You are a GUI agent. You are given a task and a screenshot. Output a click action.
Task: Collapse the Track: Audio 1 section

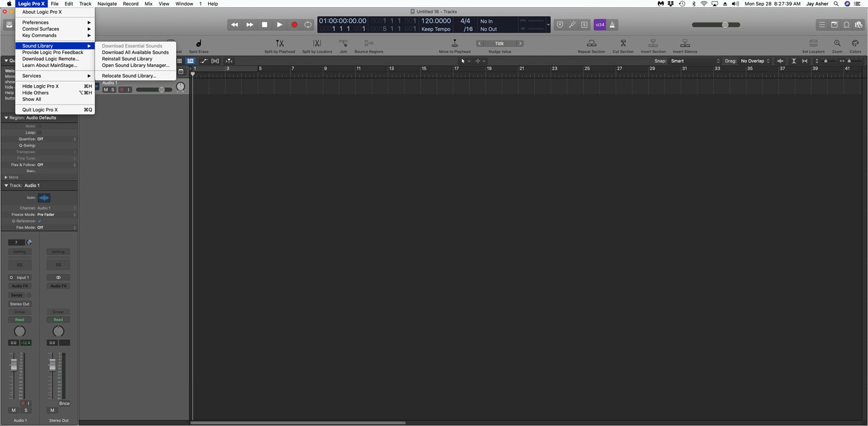[6, 186]
